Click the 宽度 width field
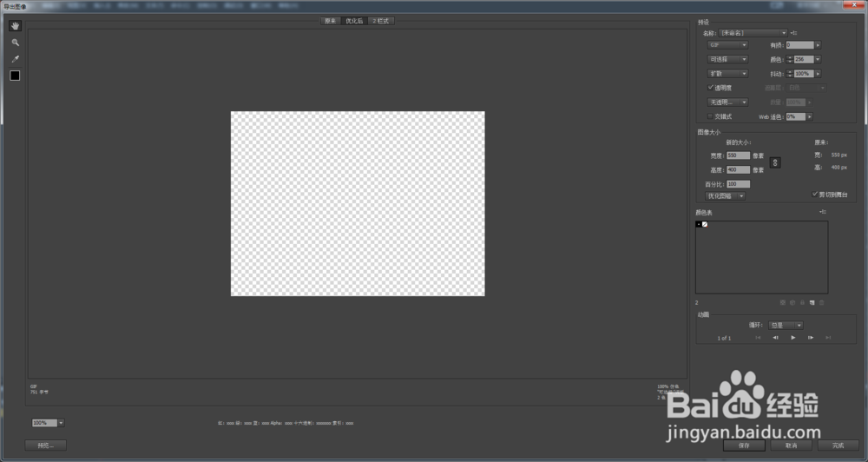The width and height of the screenshot is (868, 462). [x=738, y=155]
